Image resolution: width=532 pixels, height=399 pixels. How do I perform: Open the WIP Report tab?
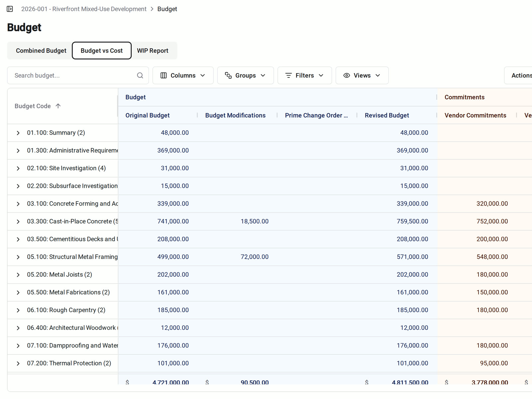point(153,51)
